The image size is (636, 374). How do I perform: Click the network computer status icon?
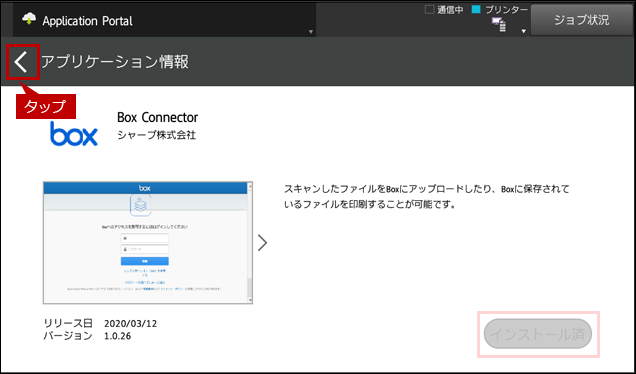(499, 25)
